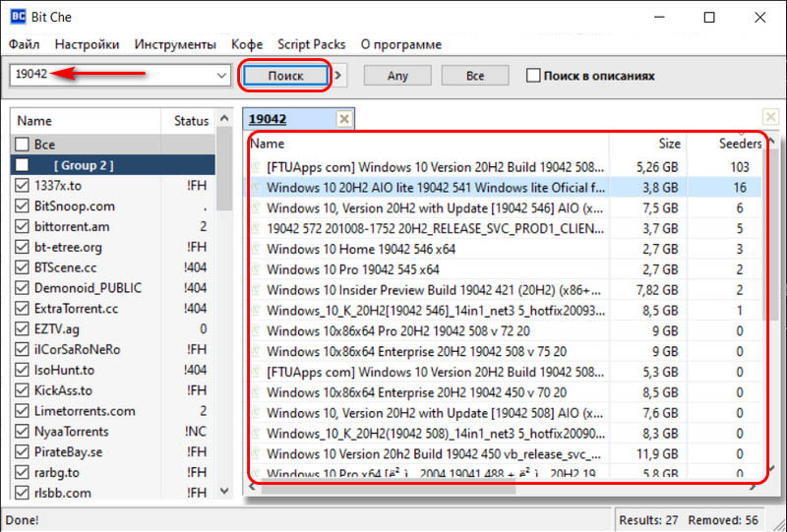This screenshot has width=787, height=532.
Task: Click the Bit Che BC app icon
Action: point(18,17)
